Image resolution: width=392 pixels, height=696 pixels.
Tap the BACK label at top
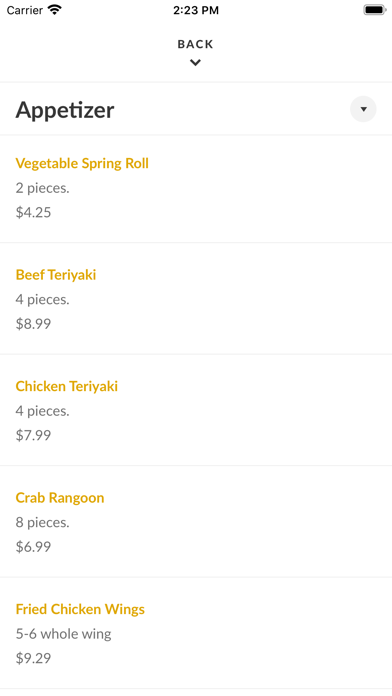[x=195, y=44]
